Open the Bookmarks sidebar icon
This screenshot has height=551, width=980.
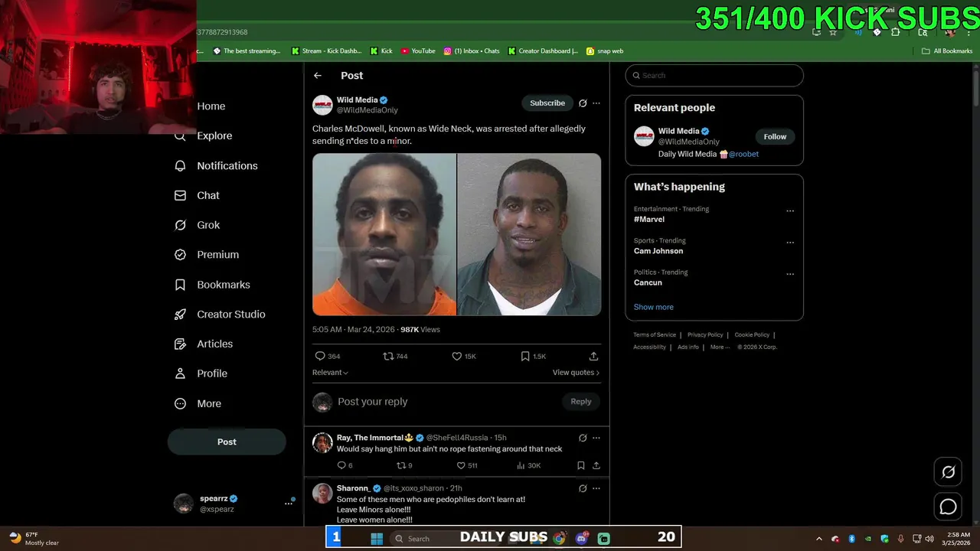(180, 285)
